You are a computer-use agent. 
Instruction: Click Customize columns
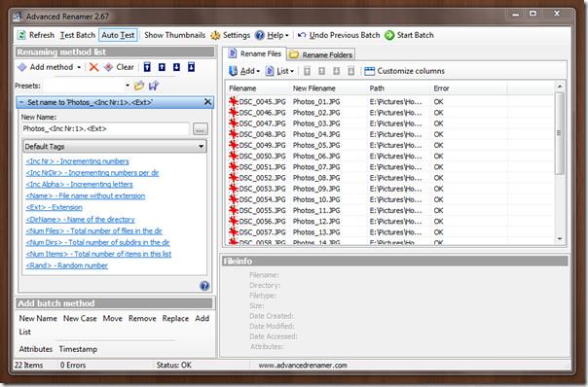405,71
